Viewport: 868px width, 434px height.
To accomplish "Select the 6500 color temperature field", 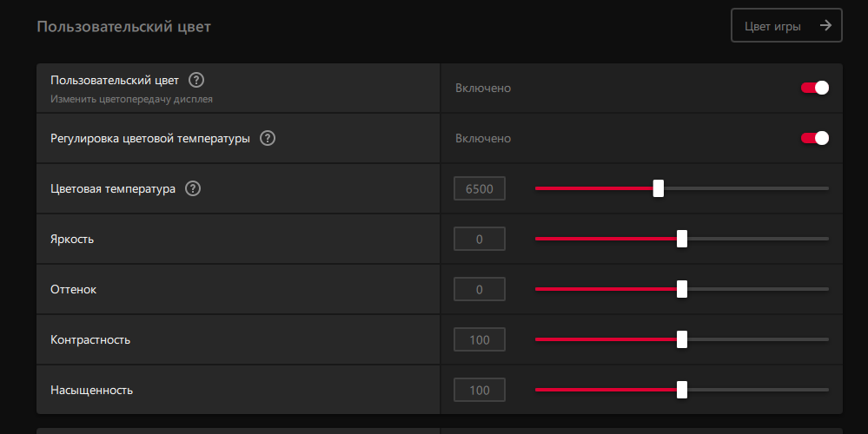I will [480, 188].
